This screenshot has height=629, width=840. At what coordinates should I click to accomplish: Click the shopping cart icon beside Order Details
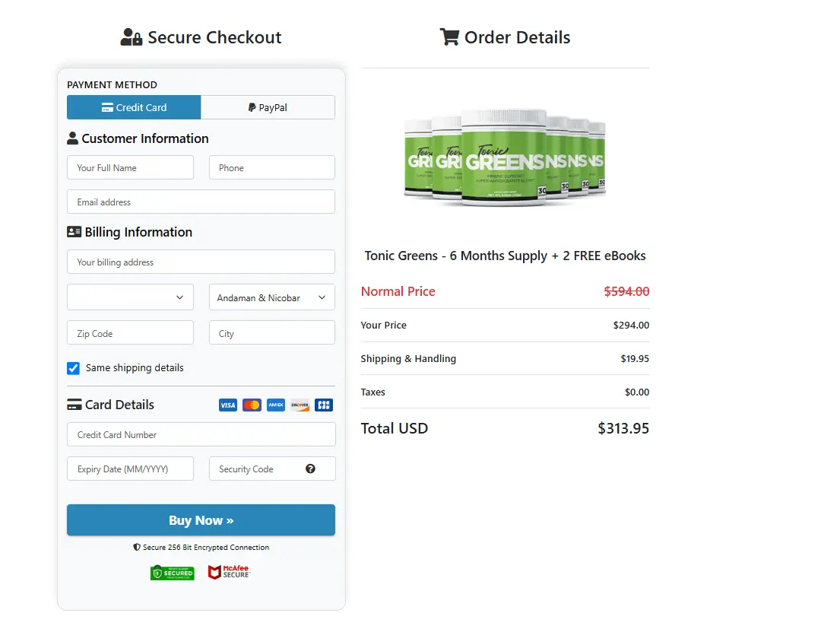point(449,37)
